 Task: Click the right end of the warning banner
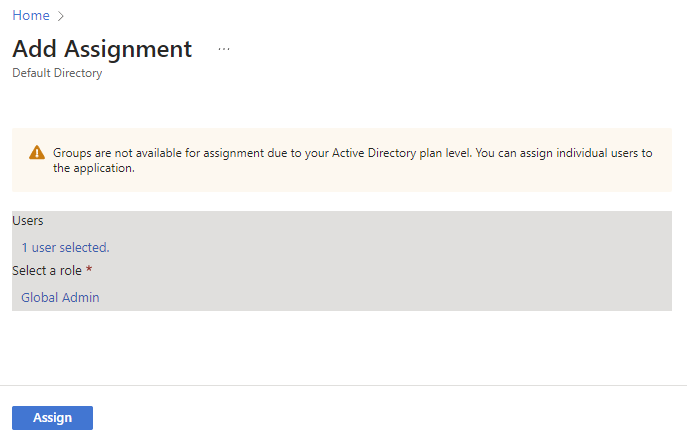pos(662,160)
